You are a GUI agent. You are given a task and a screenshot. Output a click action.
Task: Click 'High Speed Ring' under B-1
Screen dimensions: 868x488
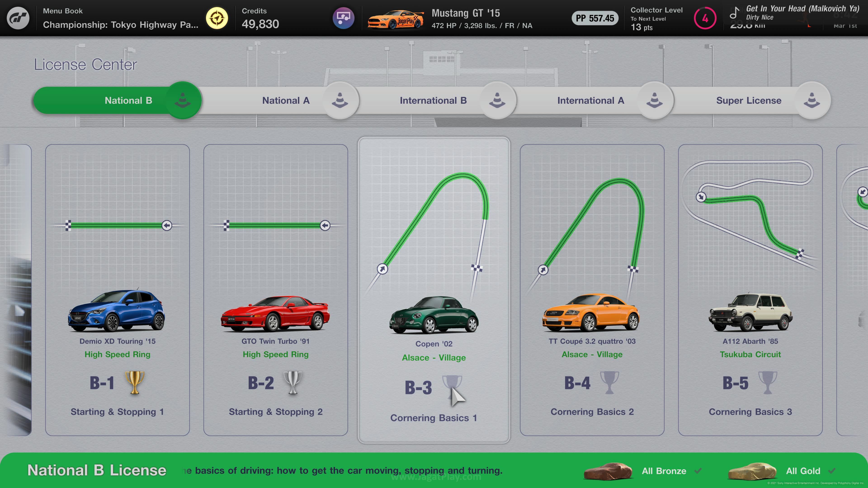click(117, 354)
